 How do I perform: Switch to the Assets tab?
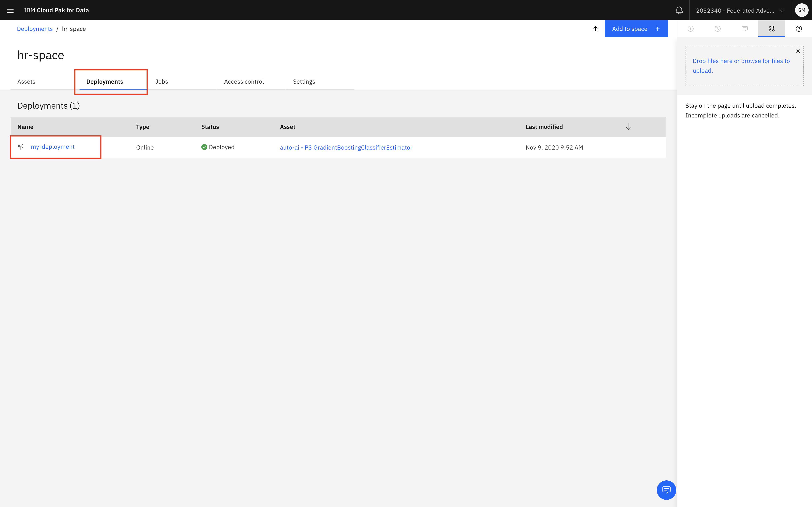coord(26,82)
